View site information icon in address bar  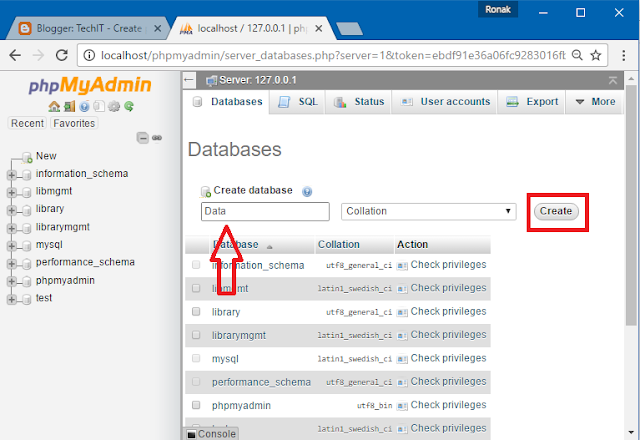click(89, 55)
